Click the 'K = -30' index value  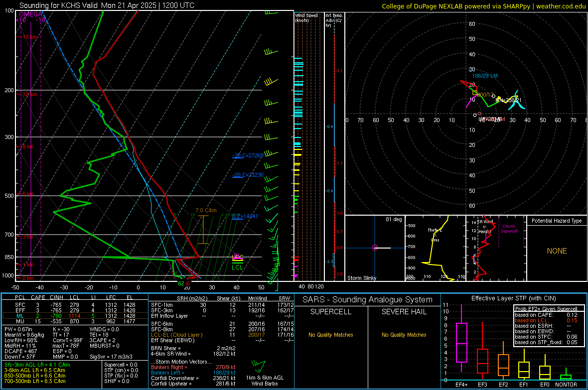click(x=61, y=329)
